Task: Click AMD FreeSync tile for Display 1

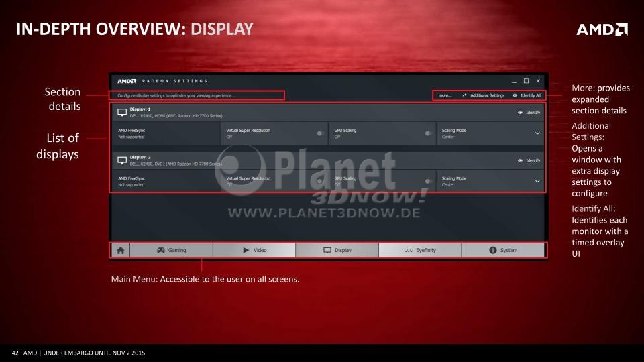Action: coord(166,133)
